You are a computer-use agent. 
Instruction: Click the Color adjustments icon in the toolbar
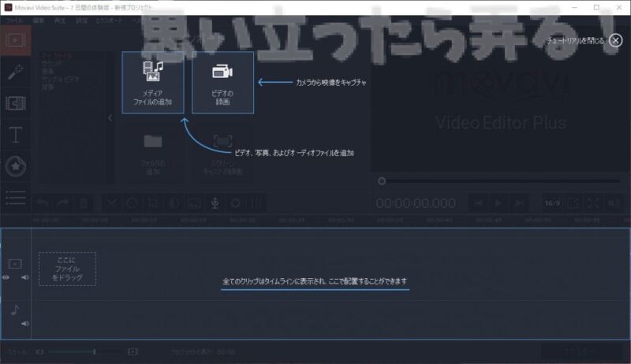174,203
